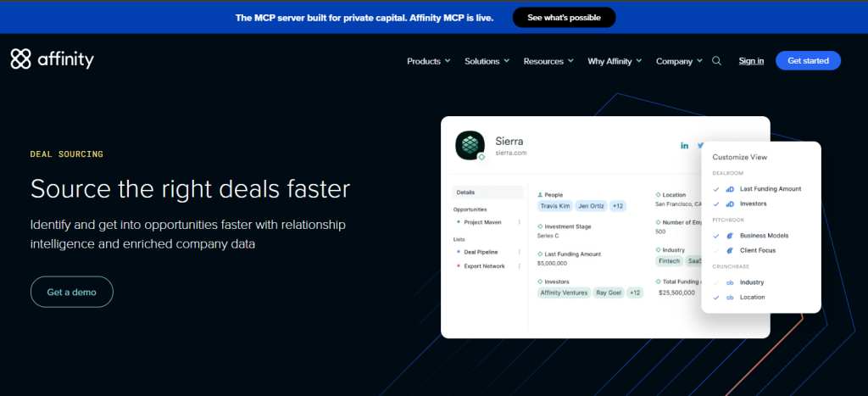Click the diamond icon beside the Industry field label
Image resolution: width=868 pixels, height=396 pixels.
pos(658,250)
